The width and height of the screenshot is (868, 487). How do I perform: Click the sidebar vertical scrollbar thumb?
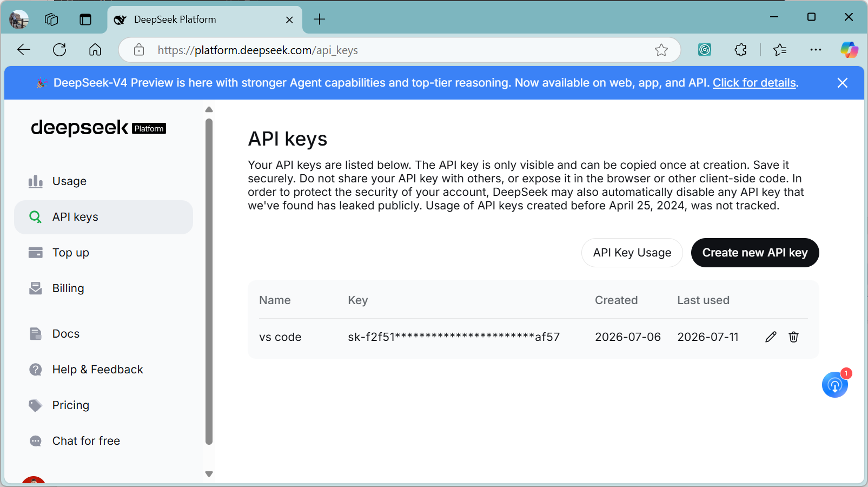tap(209, 281)
